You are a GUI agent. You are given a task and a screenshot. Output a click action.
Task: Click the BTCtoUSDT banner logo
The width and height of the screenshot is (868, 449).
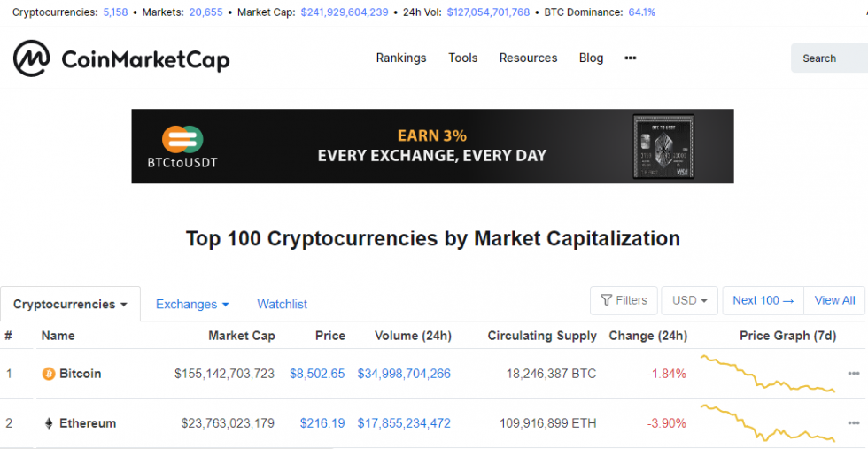tap(182, 146)
